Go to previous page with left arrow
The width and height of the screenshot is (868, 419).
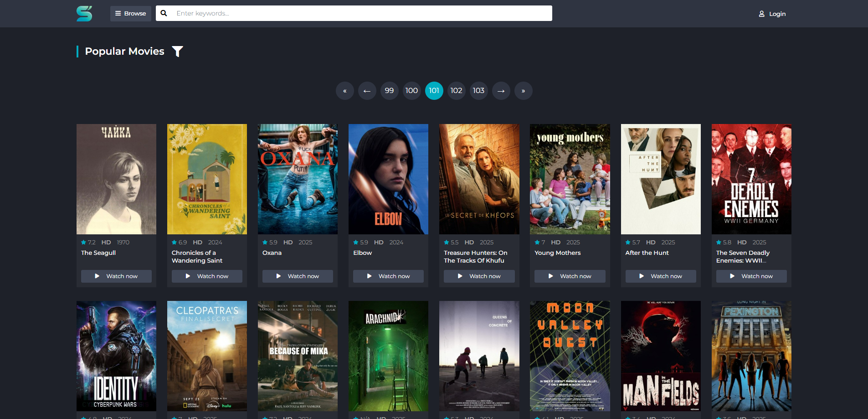pyautogui.click(x=367, y=91)
